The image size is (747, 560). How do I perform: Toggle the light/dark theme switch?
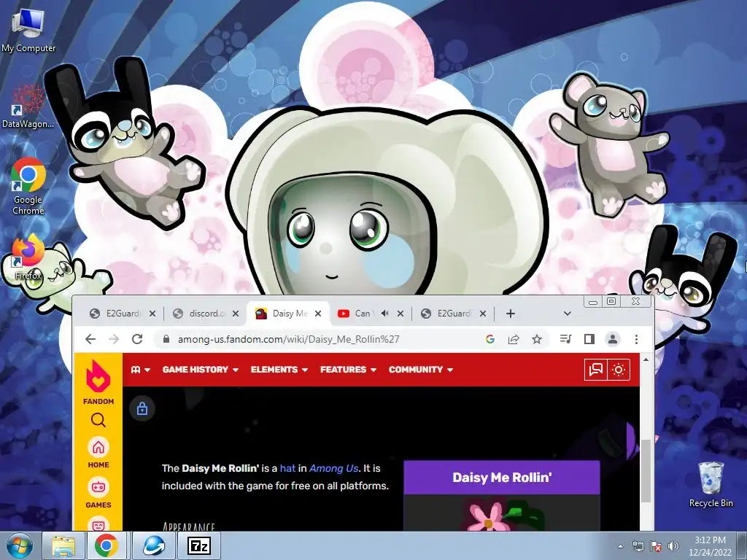[x=619, y=370]
